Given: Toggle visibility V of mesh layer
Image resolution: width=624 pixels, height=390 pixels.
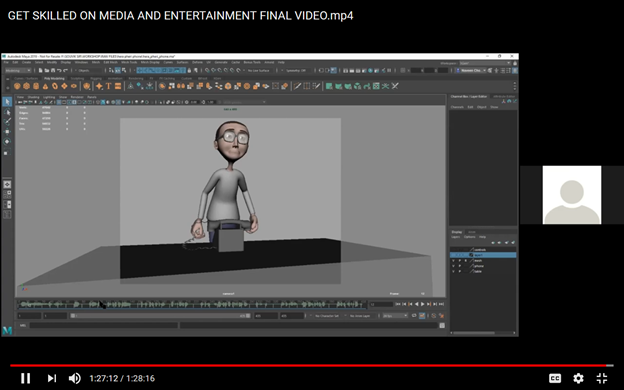Looking at the screenshot, I should click(x=453, y=261).
